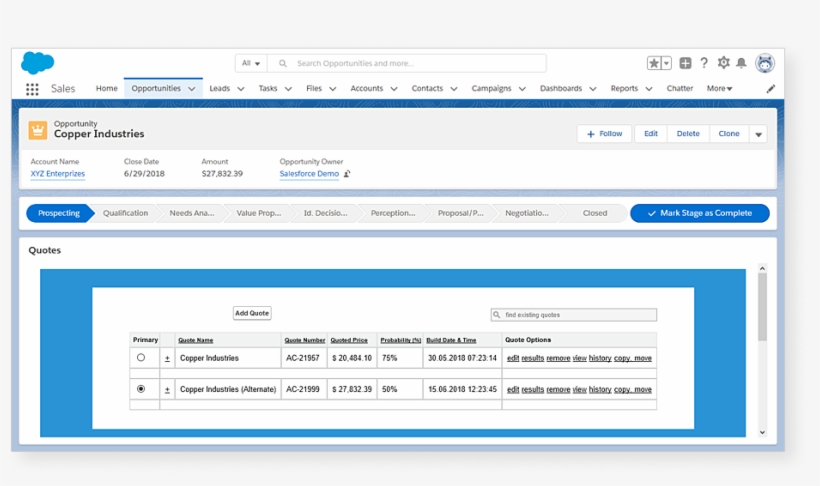This screenshot has height=486, width=820.
Task: Click the Clone button
Action: pos(729,134)
